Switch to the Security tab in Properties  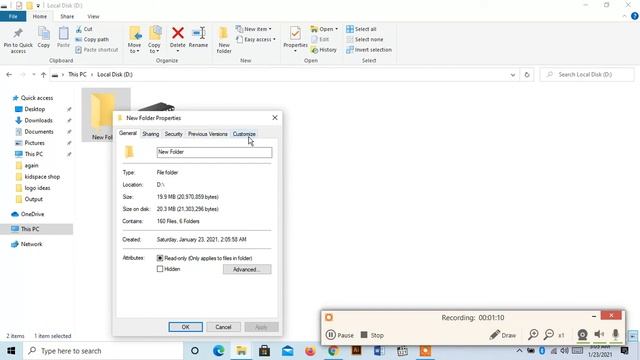pyautogui.click(x=173, y=134)
